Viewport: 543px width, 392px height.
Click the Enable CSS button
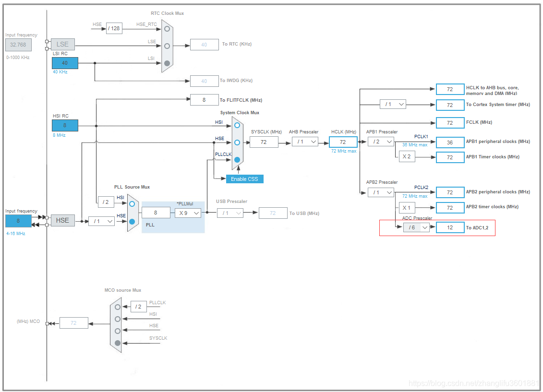(244, 179)
